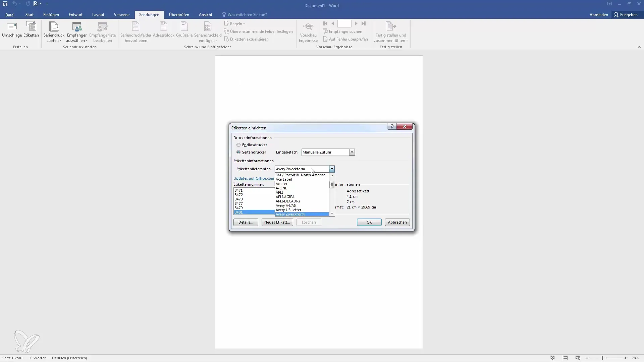Screen dimensions: 644x362
Task: Click zoom slider handle in status bar
Action: pos(602,358)
